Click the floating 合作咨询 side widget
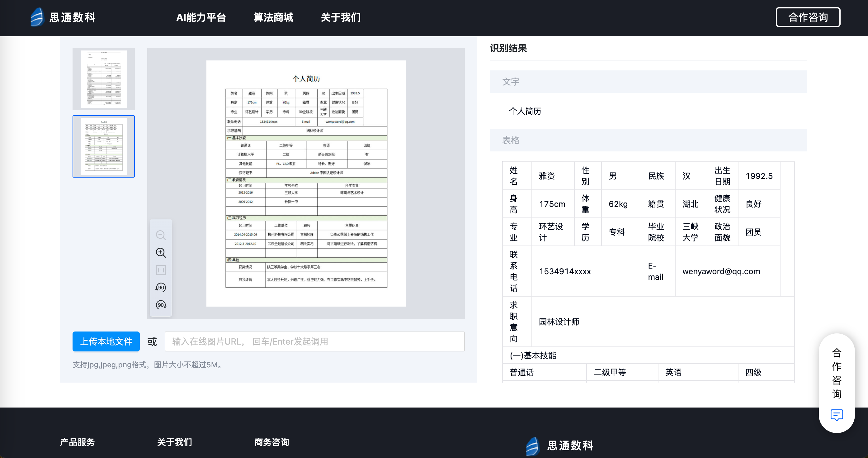 pyautogui.click(x=836, y=373)
